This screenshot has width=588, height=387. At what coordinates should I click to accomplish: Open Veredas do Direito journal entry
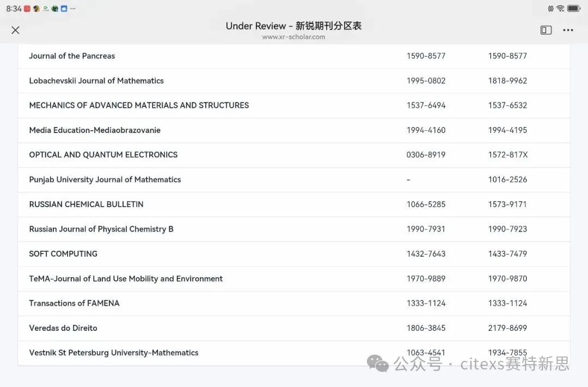63,328
